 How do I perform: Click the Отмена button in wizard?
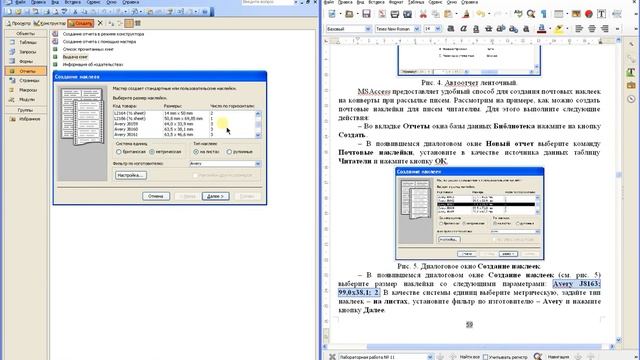click(156, 196)
